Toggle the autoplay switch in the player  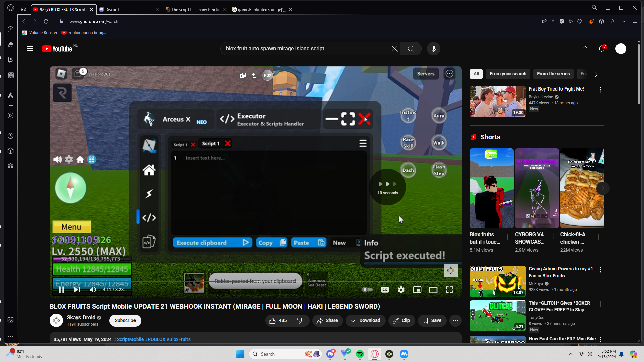(x=367, y=290)
